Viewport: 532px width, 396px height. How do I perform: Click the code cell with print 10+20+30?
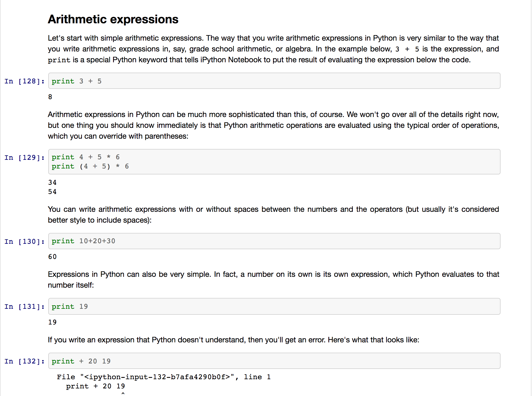tap(274, 241)
